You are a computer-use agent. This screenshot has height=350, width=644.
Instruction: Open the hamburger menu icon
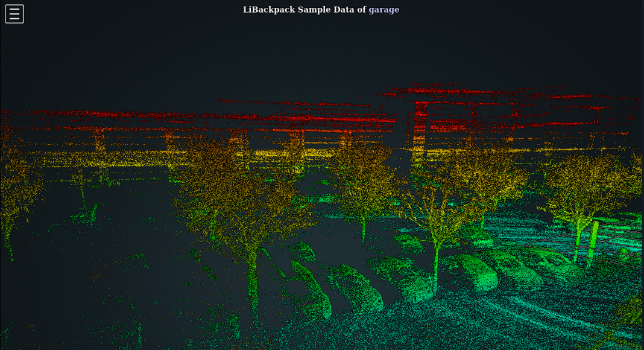tap(14, 14)
